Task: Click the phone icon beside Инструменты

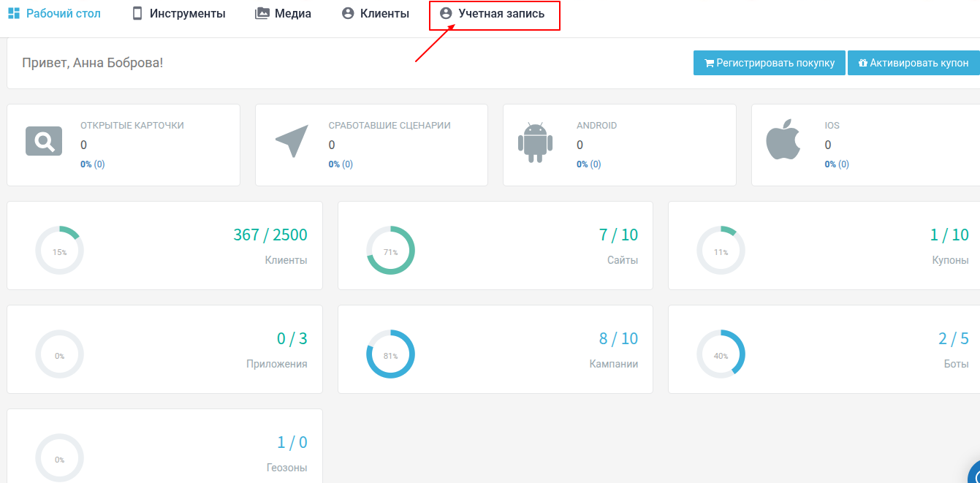Action: click(x=137, y=13)
